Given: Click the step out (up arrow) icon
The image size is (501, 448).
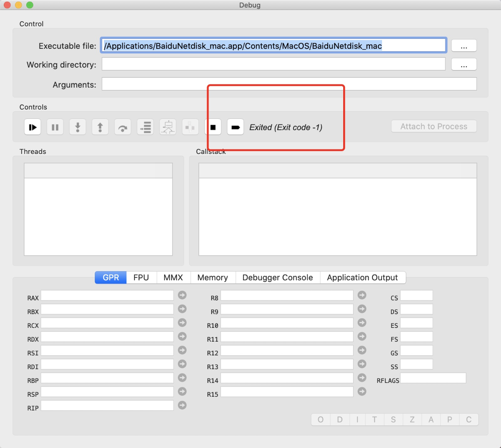Looking at the screenshot, I should click(x=100, y=127).
